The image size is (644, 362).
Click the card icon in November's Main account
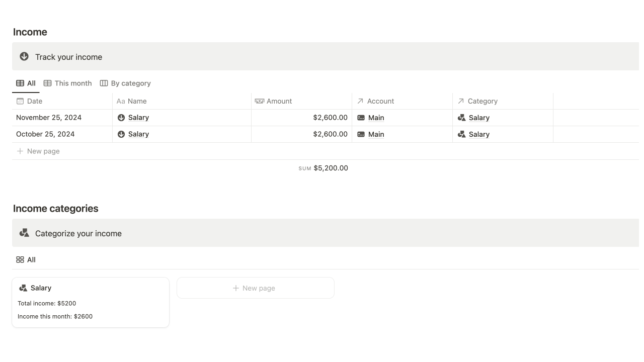[x=361, y=118]
